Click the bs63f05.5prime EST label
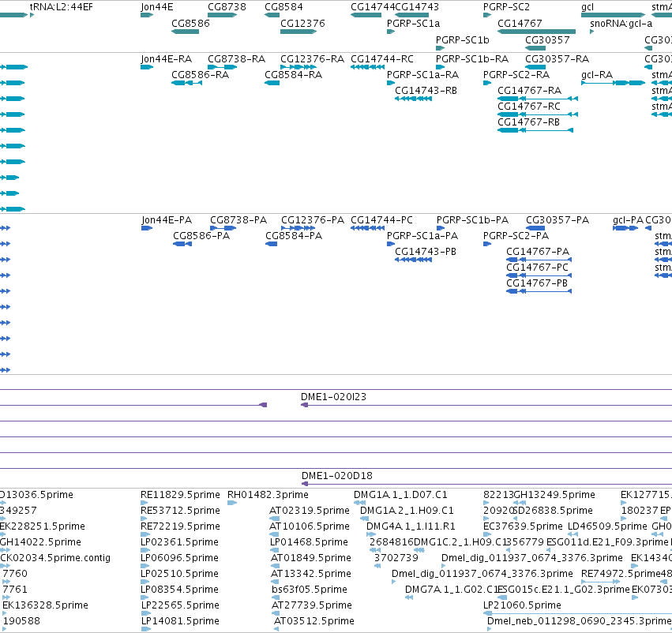This screenshot has height=633, width=672. [x=309, y=590]
